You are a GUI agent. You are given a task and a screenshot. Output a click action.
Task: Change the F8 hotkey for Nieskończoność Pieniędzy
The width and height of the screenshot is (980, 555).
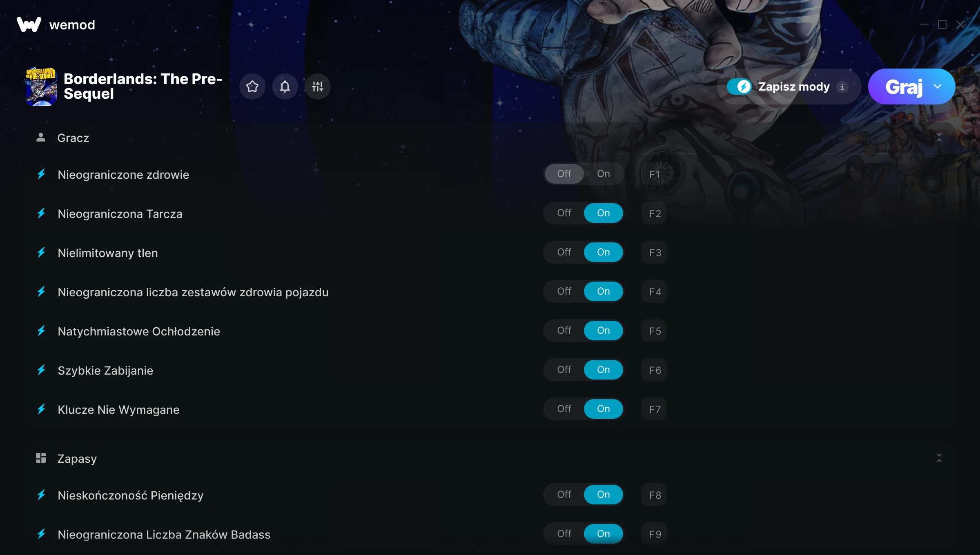[654, 495]
